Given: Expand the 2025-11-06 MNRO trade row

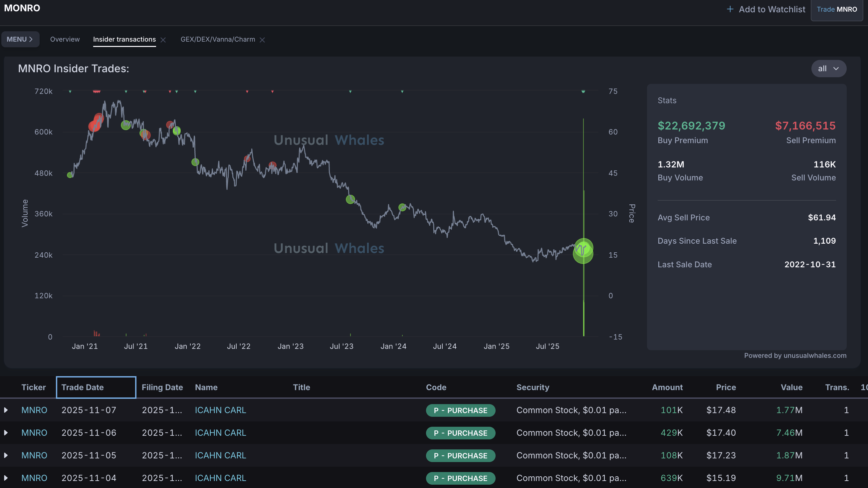Looking at the screenshot, I should click(x=6, y=433).
